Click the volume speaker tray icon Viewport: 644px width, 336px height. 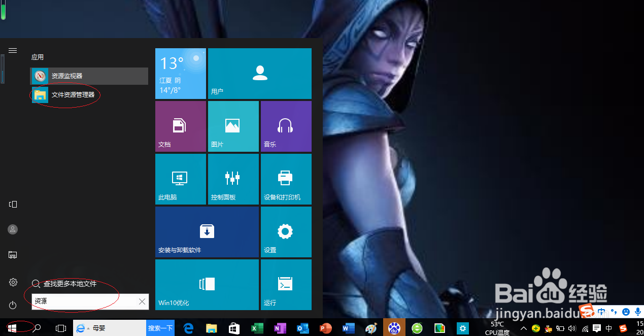[x=572, y=328]
